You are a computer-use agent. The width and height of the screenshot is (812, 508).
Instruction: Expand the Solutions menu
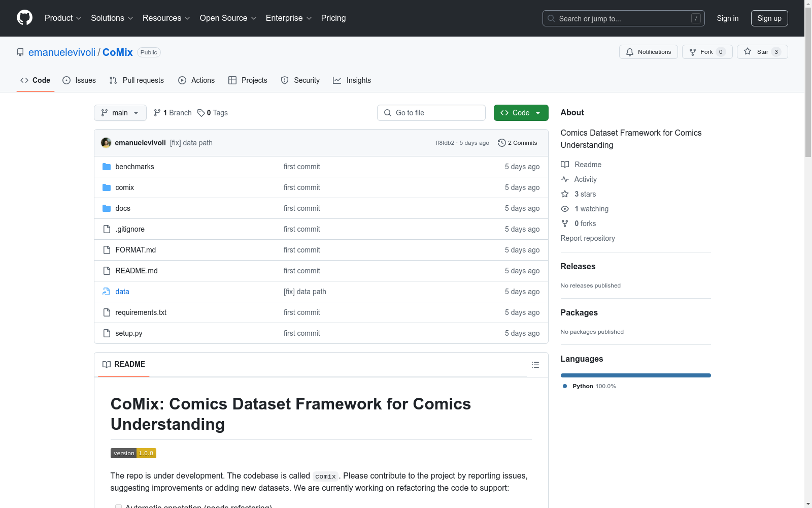coord(112,18)
